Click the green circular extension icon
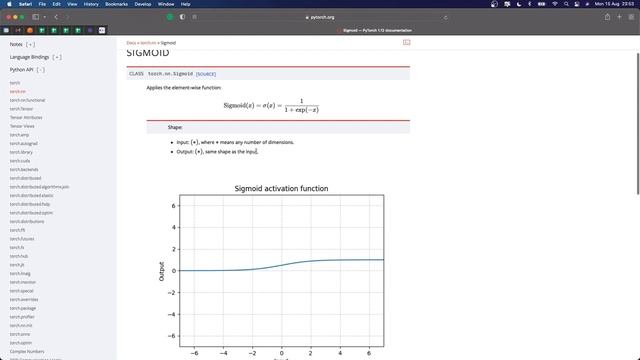The width and height of the screenshot is (640, 360). pos(170,17)
